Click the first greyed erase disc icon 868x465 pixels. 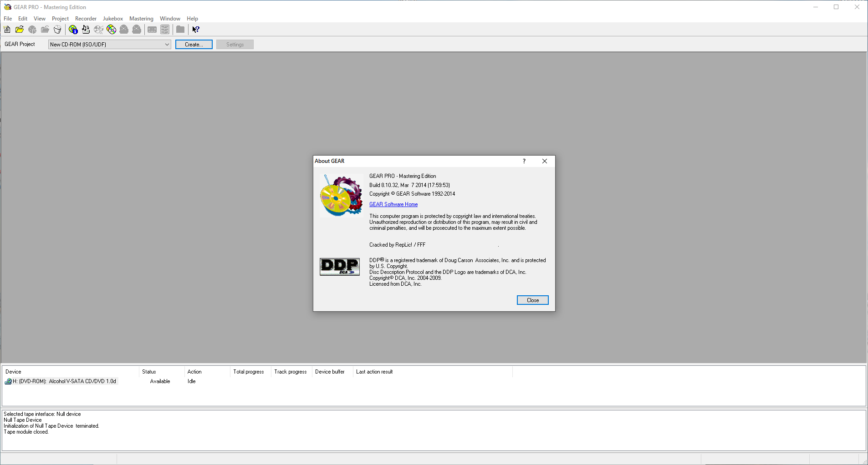(x=124, y=30)
